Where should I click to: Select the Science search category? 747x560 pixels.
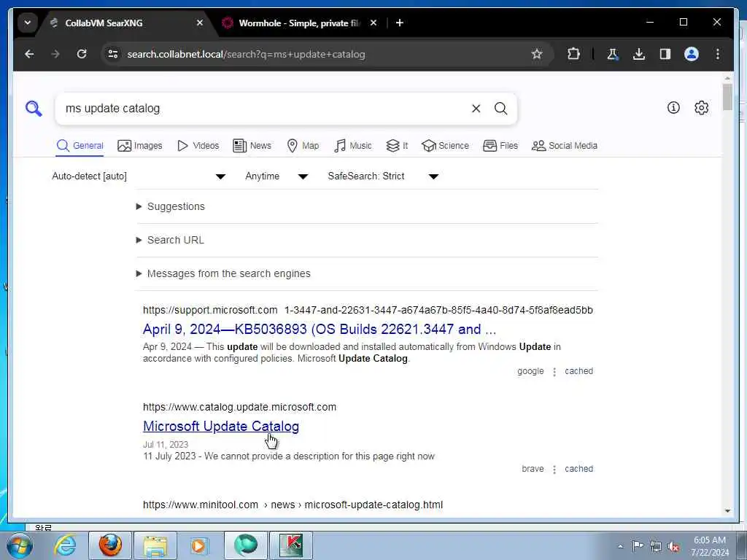click(446, 146)
